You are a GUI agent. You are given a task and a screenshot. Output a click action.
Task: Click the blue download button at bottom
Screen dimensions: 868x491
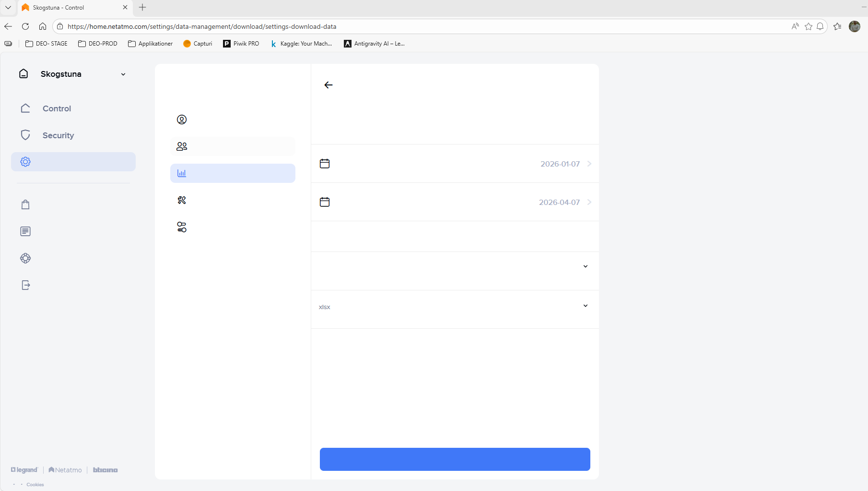455,459
